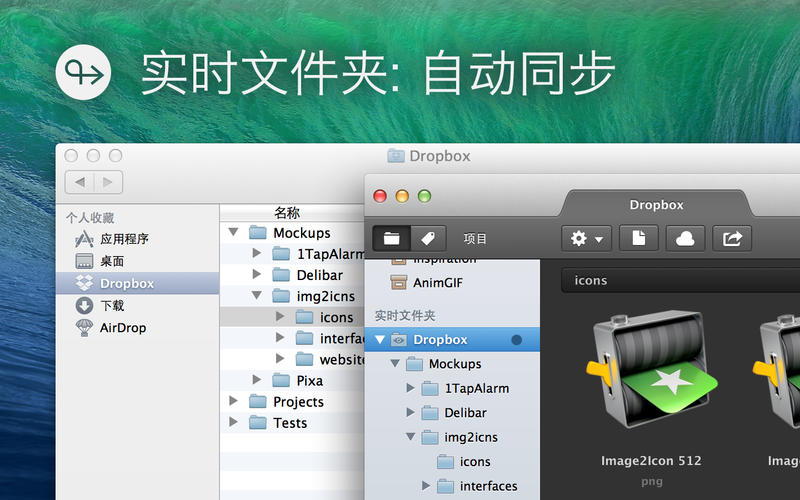Click the 名称 column header in Finder
The image size is (800, 500).
[287, 213]
